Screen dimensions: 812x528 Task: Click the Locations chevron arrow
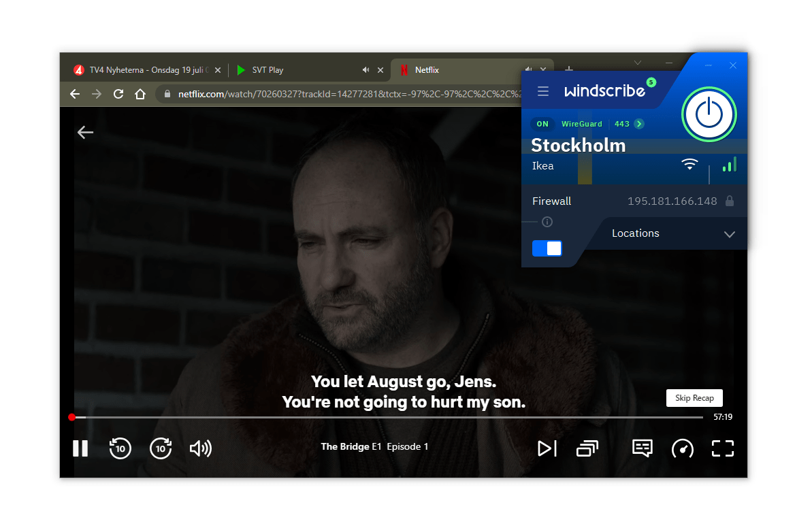(x=730, y=235)
